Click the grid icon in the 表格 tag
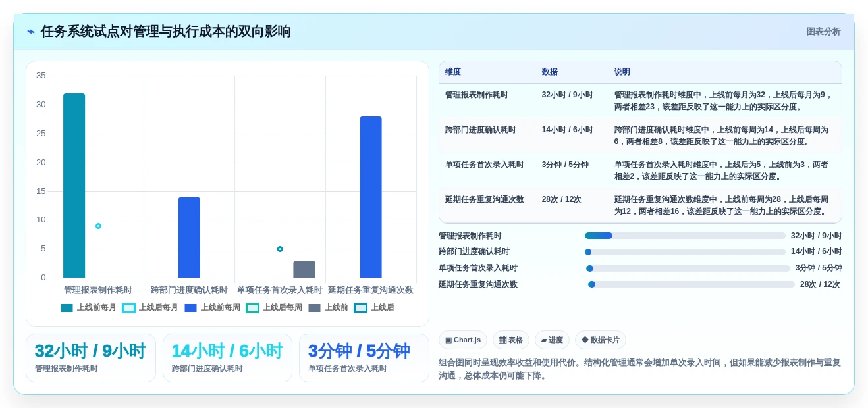 click(x=502, y=340)
